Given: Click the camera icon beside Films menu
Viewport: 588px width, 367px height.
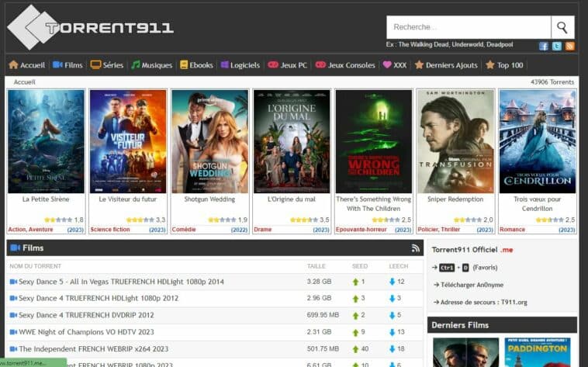Looking at the screenshot, I should 57,64.
